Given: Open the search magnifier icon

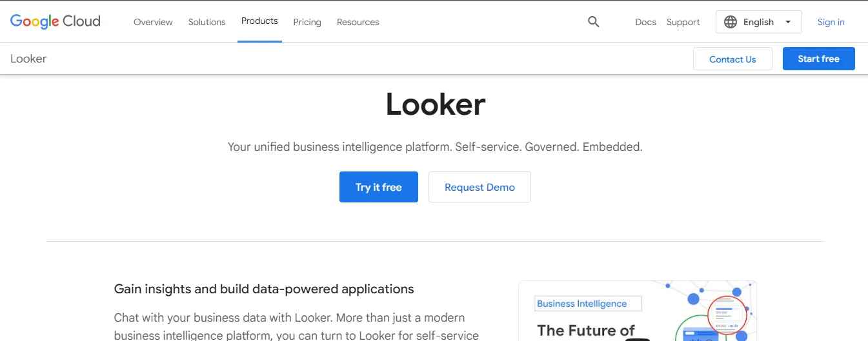Looking at the screenshot, I should [594, 22].
